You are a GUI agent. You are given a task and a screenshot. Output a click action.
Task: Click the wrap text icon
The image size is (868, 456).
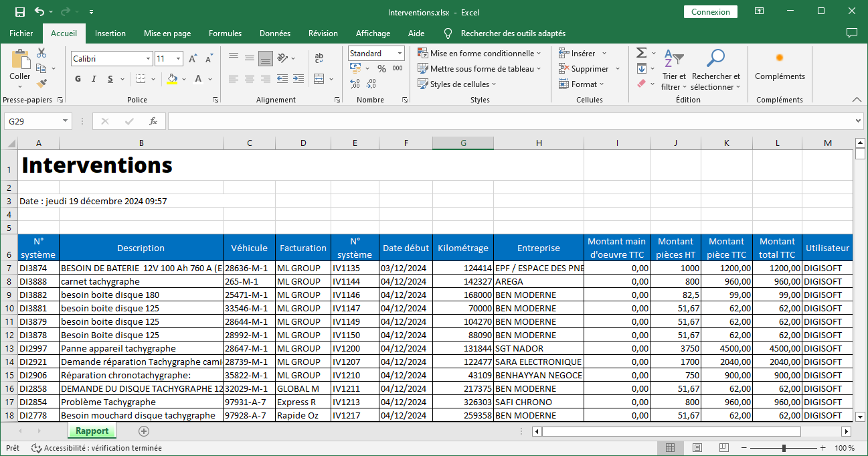319,58
